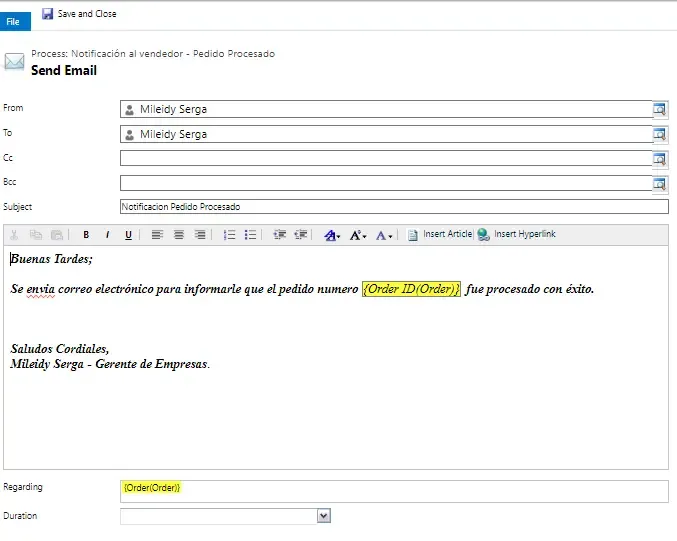Viewport: 677px width, 541px height.
Task: Expand the Duration dropdown
Action: point(323,516)
